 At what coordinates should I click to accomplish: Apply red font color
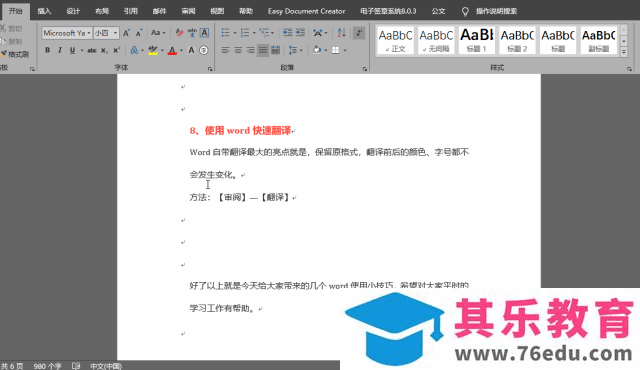(172, 50)
